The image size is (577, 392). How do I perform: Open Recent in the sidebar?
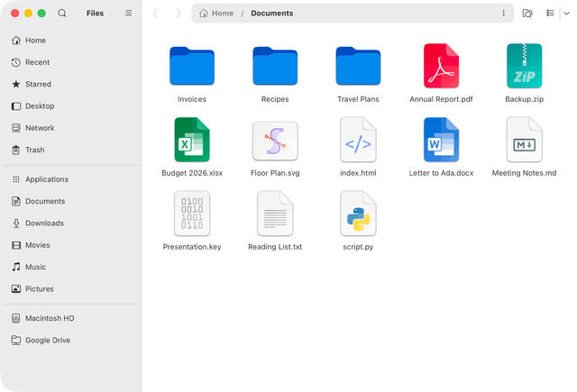71,62
